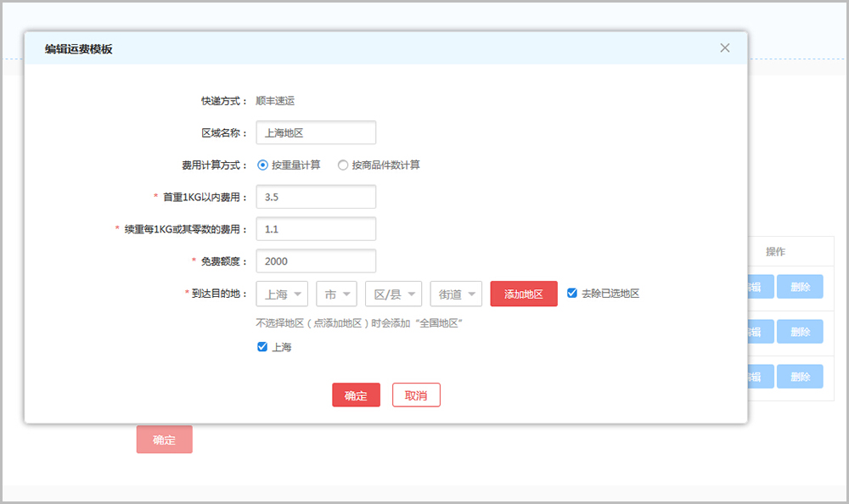Click the 操作 column header in background table
The width and height of the screenshot is (849, 504).
[775, 252]
